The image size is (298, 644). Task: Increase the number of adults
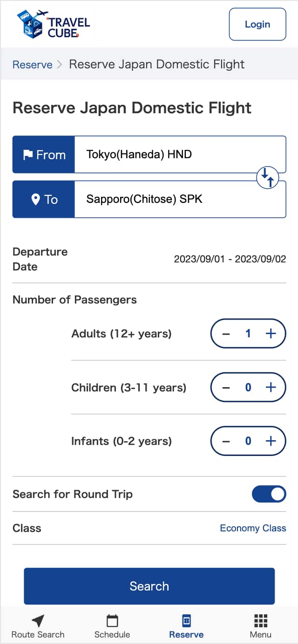tap(271, 334)
